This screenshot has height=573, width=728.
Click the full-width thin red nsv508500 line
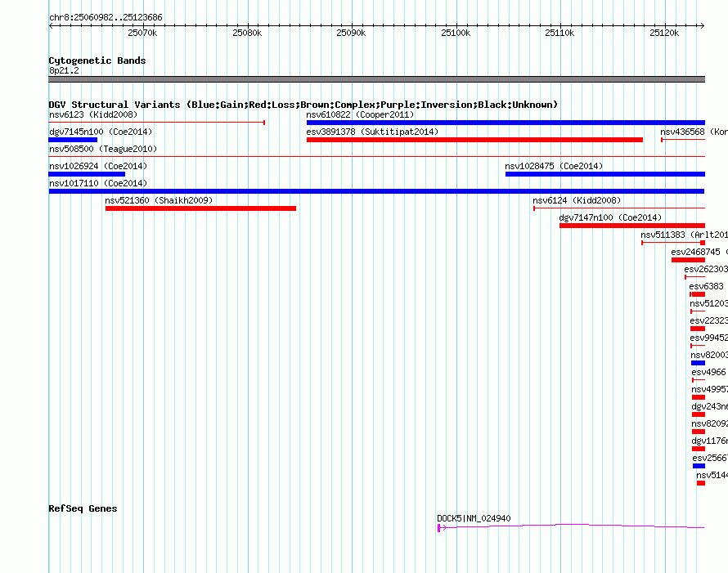pyautogui.click(x=376, y=157)
